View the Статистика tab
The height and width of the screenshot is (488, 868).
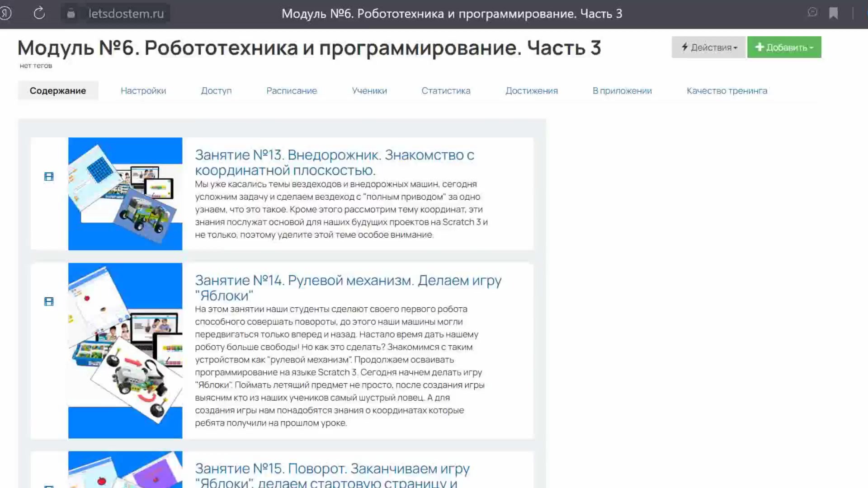(446, 90)
